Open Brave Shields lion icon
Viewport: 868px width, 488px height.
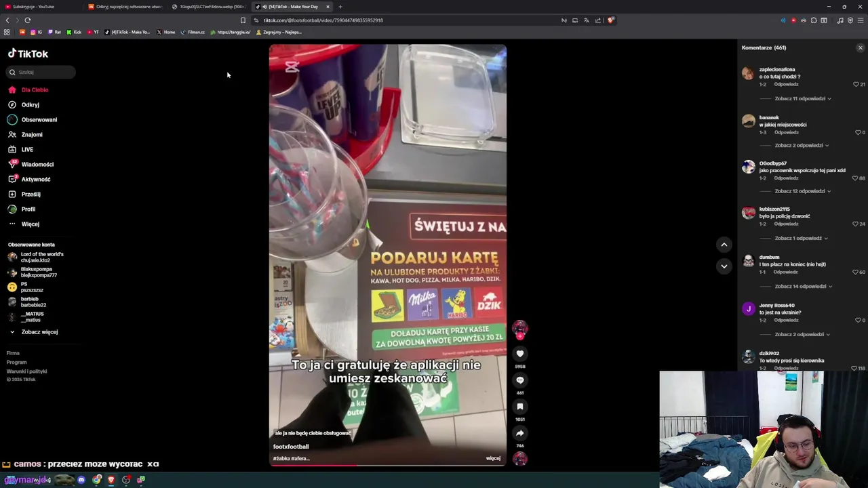[x=610, y=20]
